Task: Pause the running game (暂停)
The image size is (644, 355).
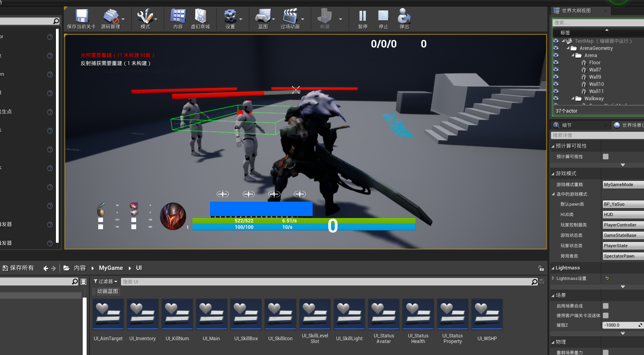Action: pyautogui.click(x=363, y=16)
